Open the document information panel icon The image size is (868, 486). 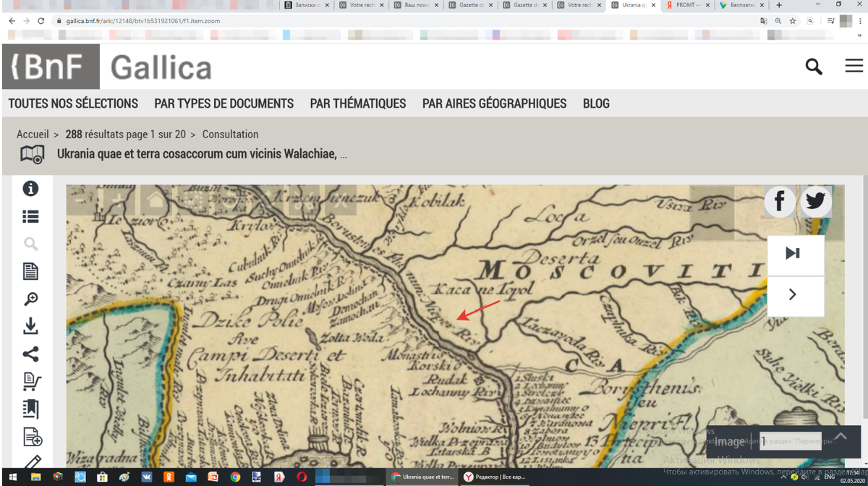point(30,189)
